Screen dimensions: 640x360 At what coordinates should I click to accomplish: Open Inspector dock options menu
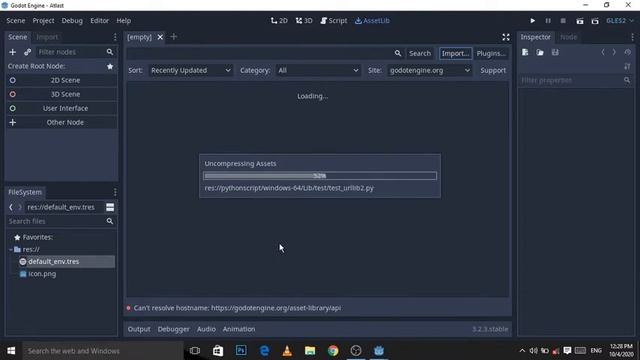click(633, 37)
